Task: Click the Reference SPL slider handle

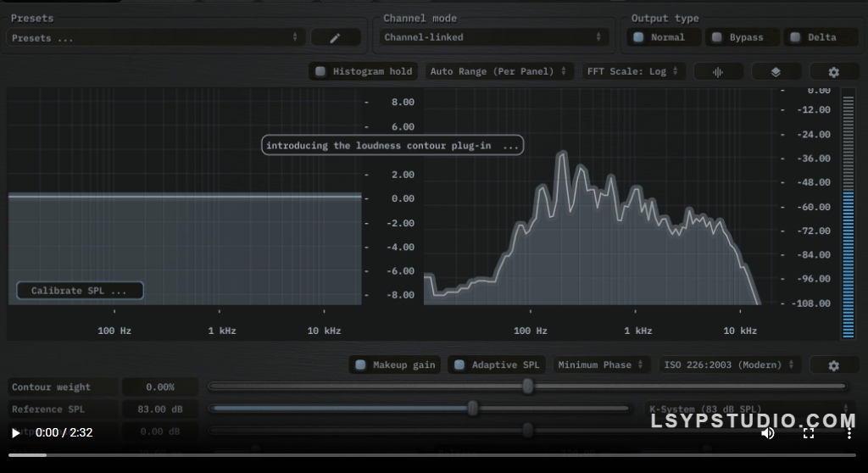Action: tap(472, 409)
